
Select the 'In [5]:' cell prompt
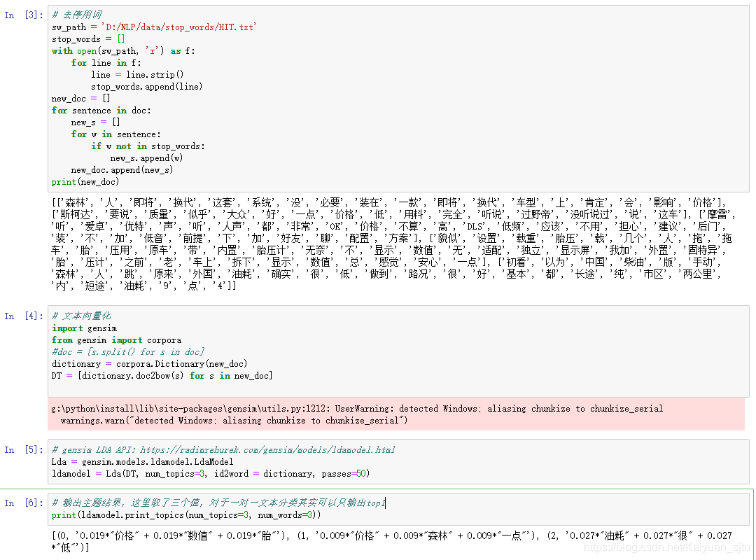[24, 449]
